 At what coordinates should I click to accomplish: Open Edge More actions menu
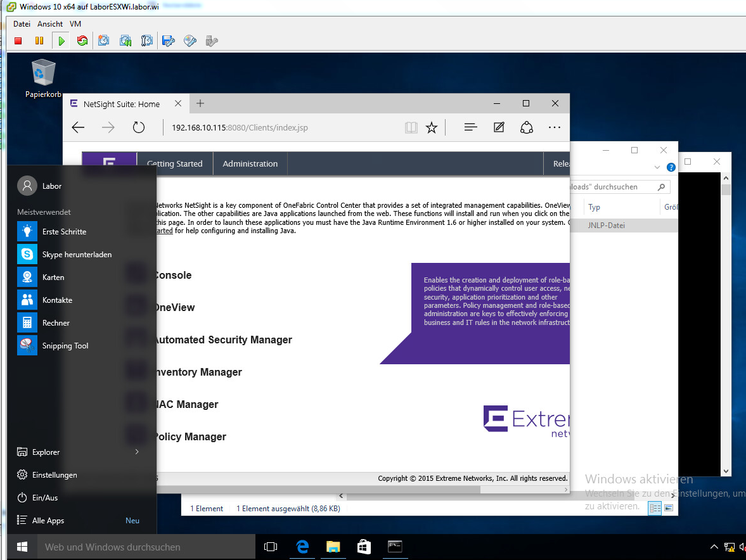point(554,127)
